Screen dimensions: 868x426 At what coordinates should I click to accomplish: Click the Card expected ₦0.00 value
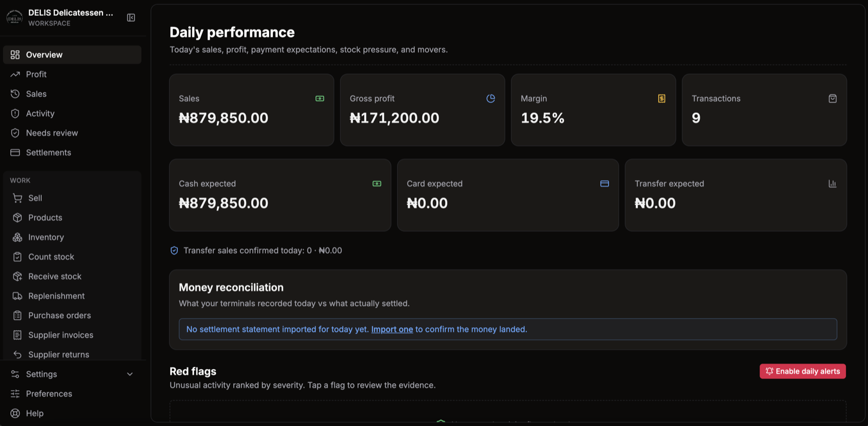click(427, 203)
